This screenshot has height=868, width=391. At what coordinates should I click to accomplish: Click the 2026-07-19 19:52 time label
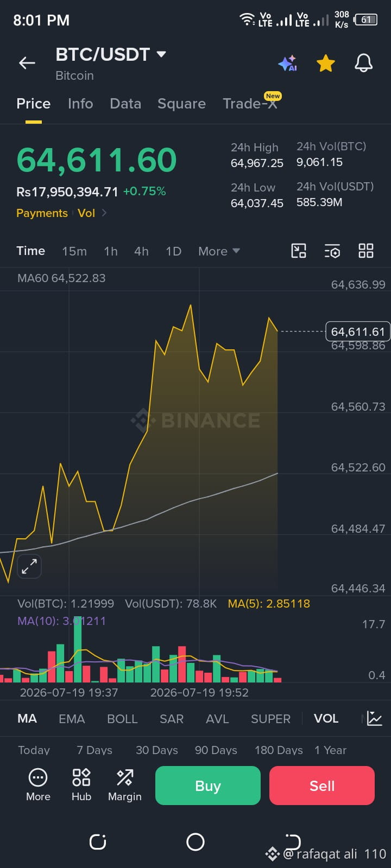click(x=199, y=693)
